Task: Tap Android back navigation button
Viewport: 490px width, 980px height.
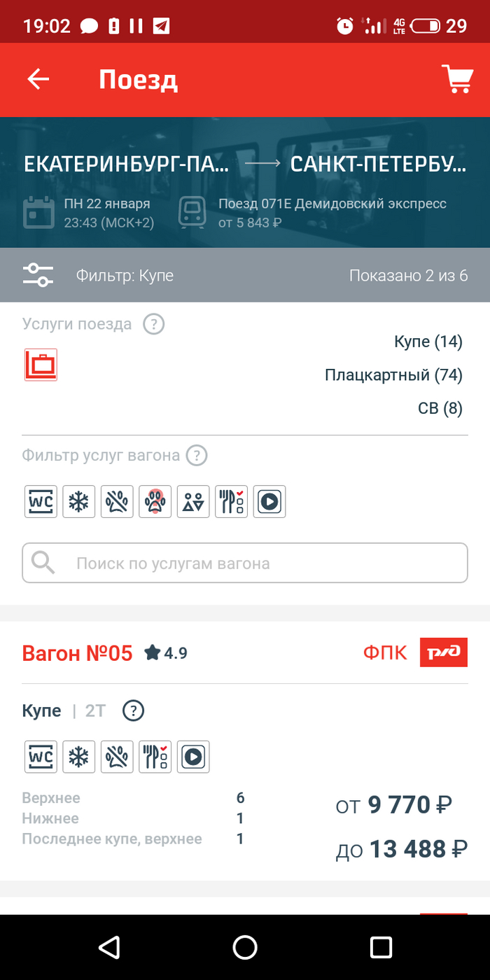Action: [109, 947]
